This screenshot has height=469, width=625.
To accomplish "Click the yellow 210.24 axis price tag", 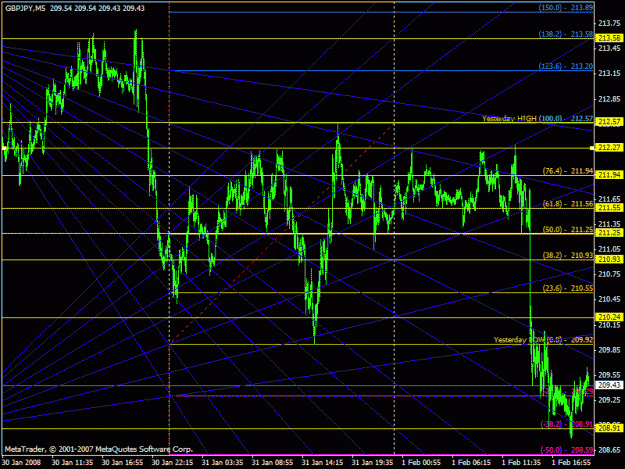I will point(609,317).
